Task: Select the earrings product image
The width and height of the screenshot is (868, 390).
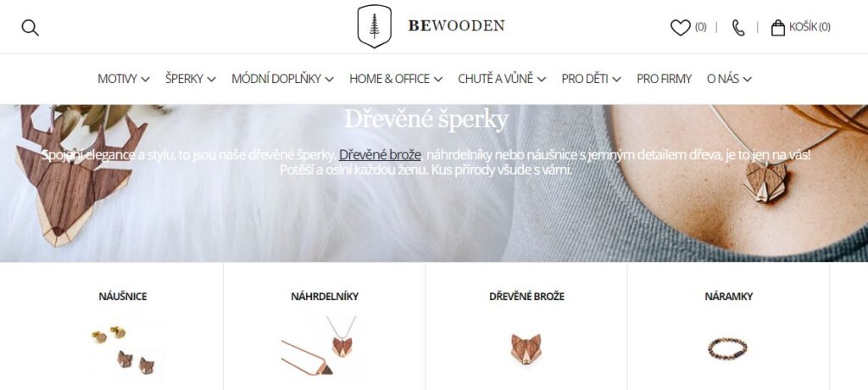Action: (123, 349)
